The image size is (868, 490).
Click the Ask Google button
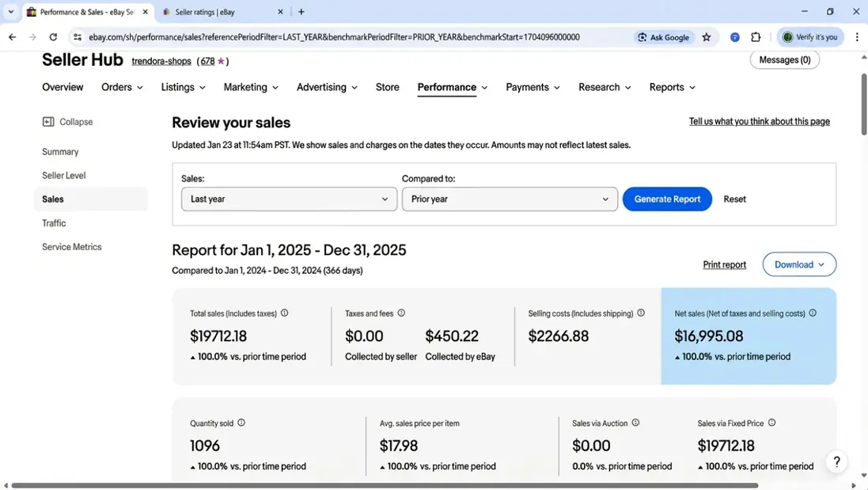[663, 37]
